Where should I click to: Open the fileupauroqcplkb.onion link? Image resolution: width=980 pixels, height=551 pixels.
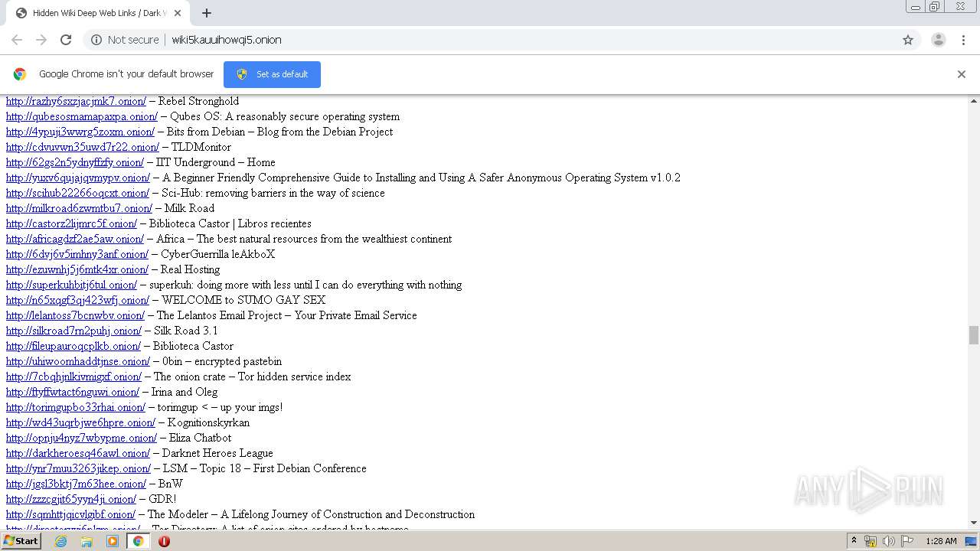(x=73, y=346)
